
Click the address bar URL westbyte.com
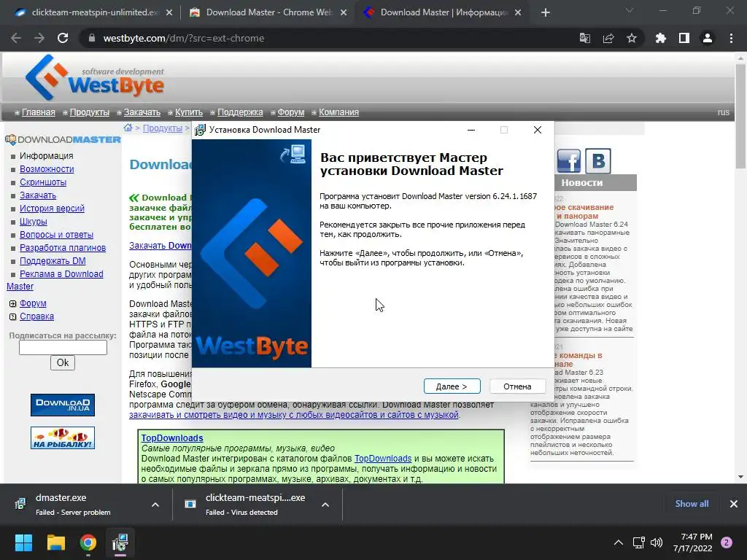pyautogui.click(x=183, y=38)
